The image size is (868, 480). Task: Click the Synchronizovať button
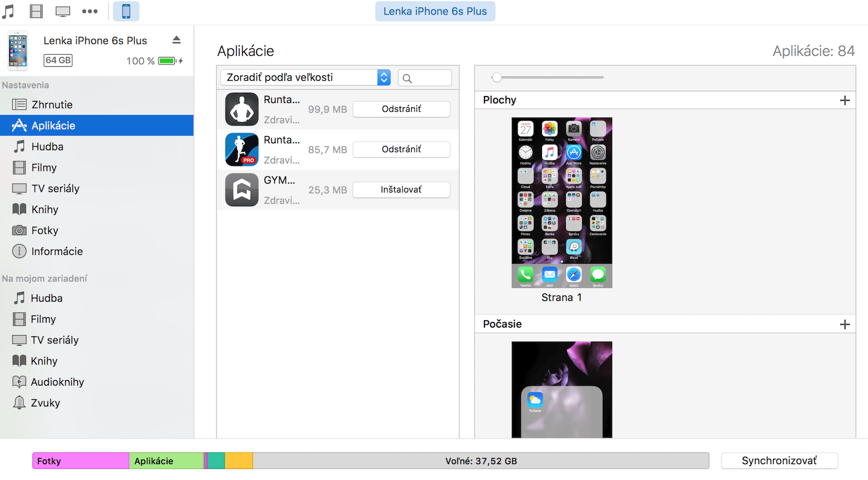point(779,460)
